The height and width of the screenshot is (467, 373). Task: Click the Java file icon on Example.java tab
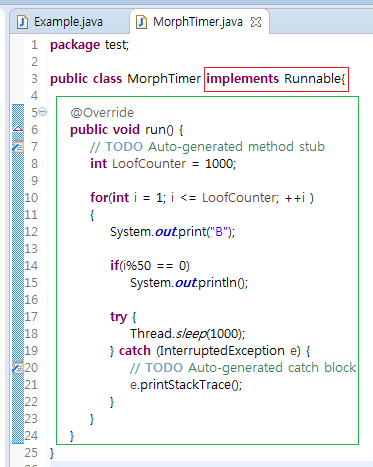[x=22, y=22]
